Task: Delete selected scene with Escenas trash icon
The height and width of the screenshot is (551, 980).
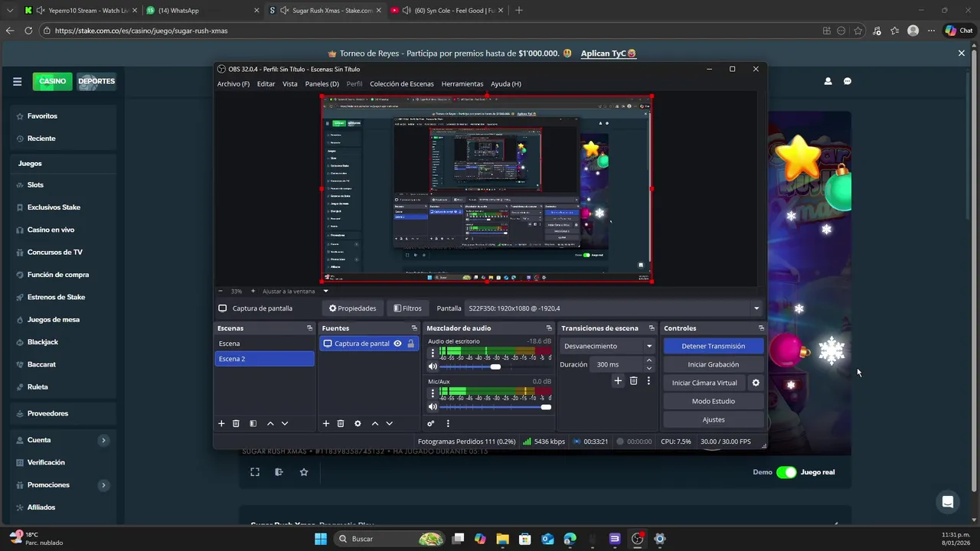Action: [236, 423]
